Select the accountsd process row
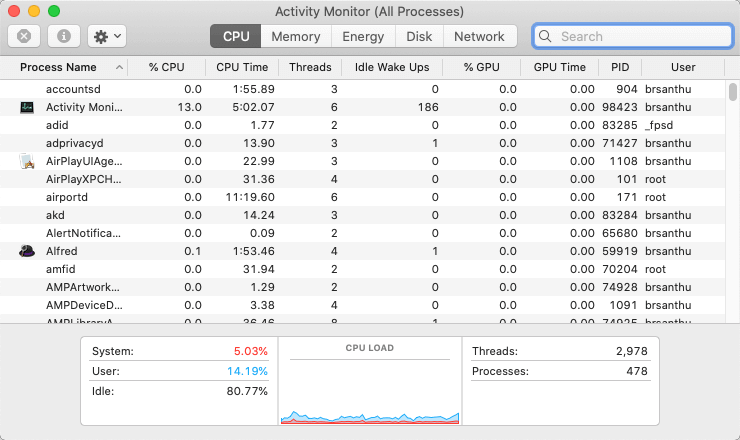The image size is (740, 440). tap(362, 89)
